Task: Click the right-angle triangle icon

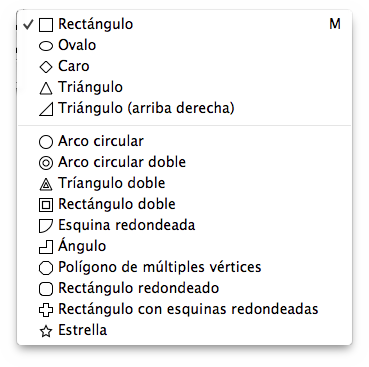Action: click(x=46, y=109)
